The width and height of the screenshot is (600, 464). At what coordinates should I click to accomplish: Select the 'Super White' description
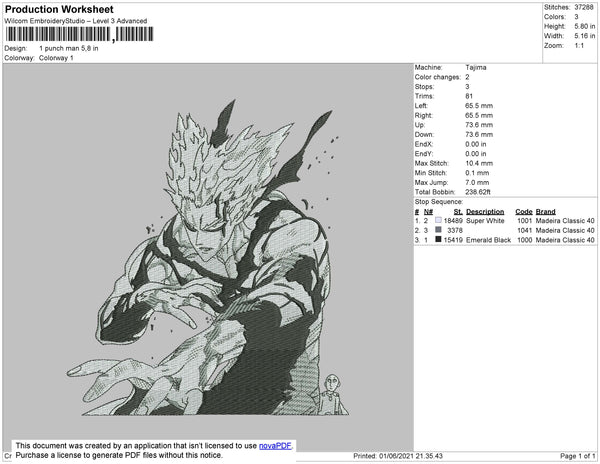(485, 221)
